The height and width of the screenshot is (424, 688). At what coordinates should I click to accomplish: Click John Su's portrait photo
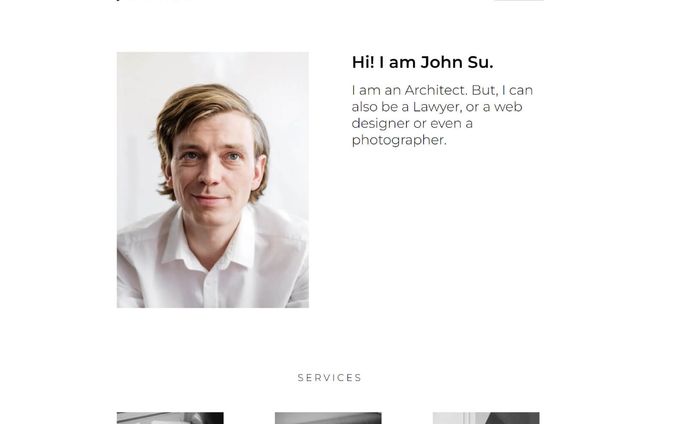213,180
